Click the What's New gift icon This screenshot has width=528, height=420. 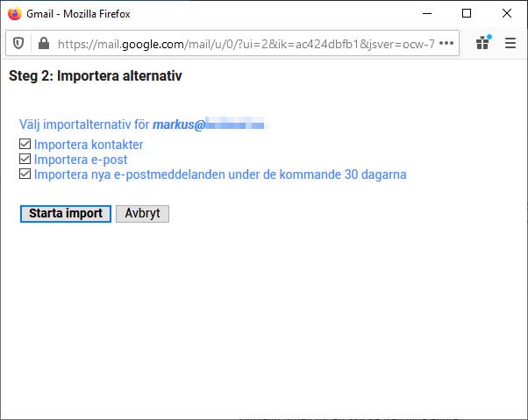point(483,42)
